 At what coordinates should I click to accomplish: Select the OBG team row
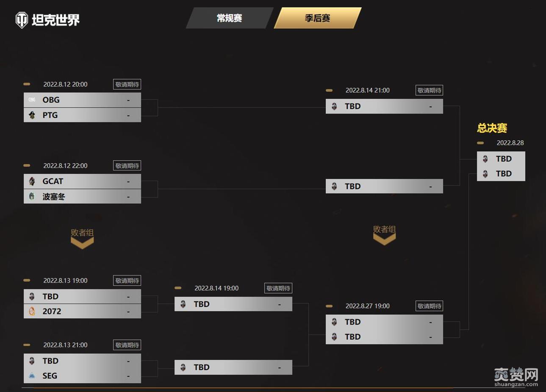pyautogui.click(x=82, y=100)
